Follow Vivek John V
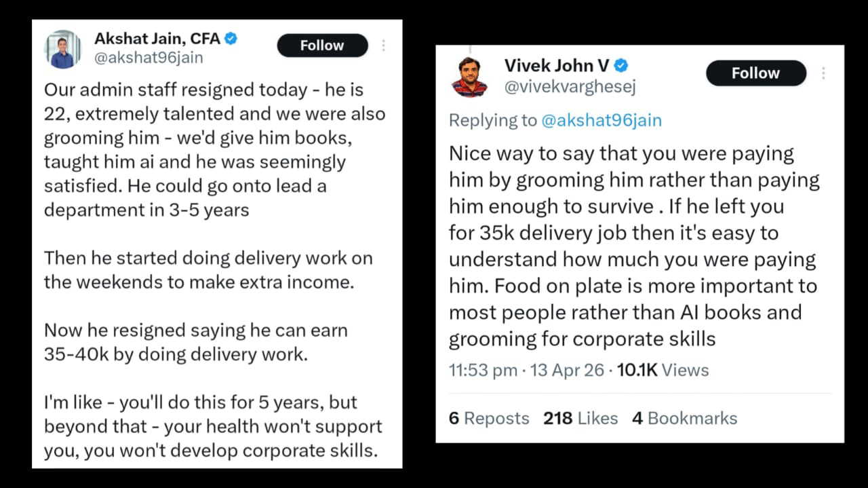The width and height of the screenshot is (868, 488). (755, 73)
